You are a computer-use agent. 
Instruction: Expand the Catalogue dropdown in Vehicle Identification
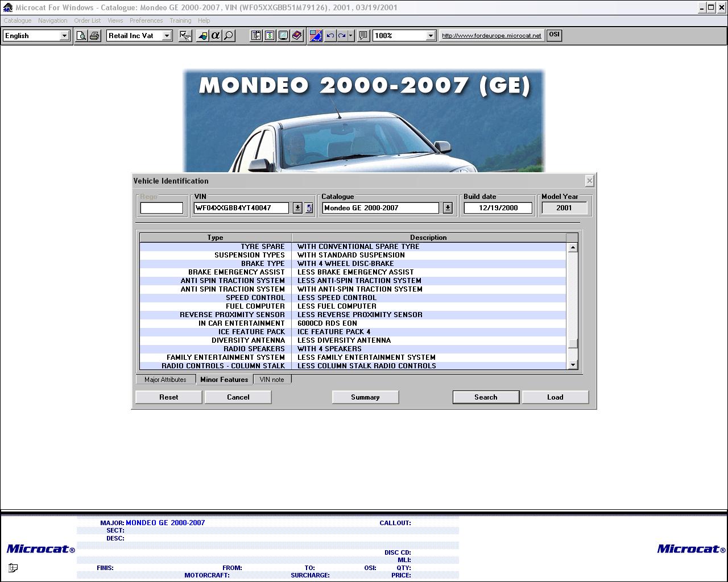(448, 208)
